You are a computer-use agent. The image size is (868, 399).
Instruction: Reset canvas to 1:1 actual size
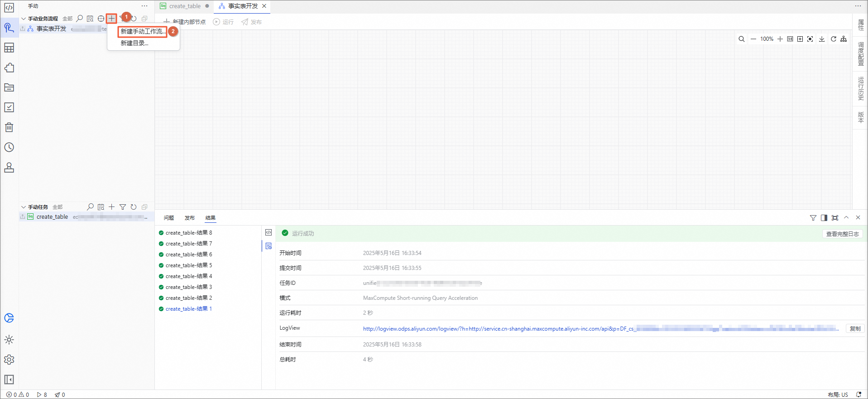point(790,39)
